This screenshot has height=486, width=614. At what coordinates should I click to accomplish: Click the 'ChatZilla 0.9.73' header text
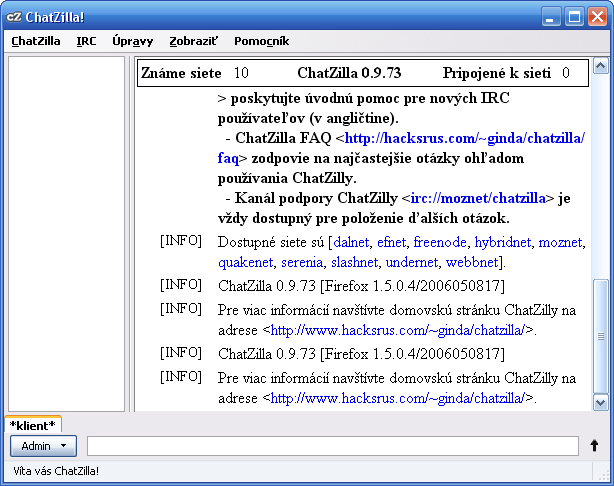[x=349, y=73]
